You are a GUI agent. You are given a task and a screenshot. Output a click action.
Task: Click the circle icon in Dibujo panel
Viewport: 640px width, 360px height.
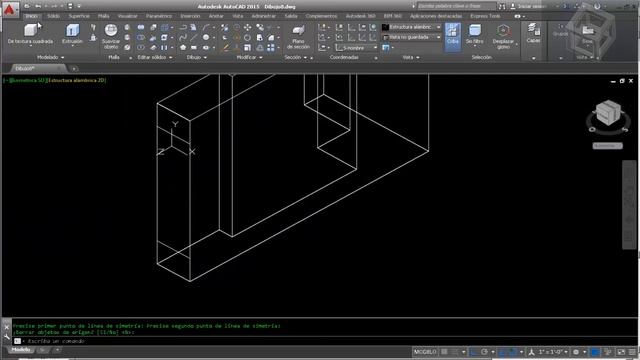click(206, 38)
